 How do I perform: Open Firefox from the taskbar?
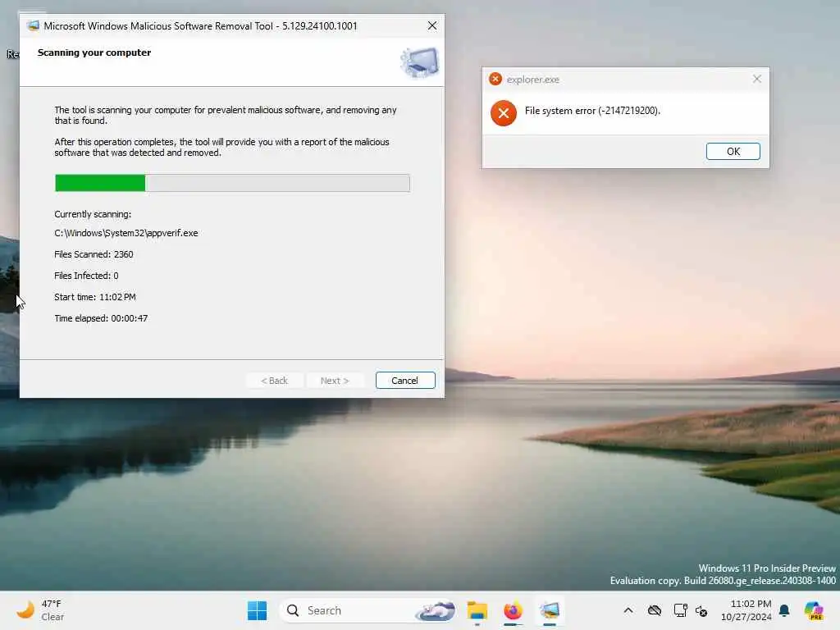(514, 610)
